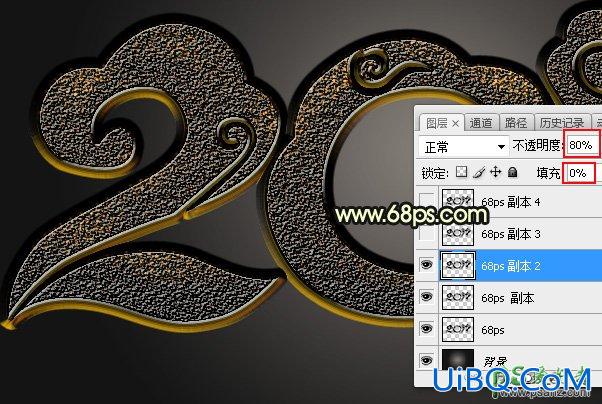Select layer name 68ps 副本 2
602x404 pixels.
[511, 266]
